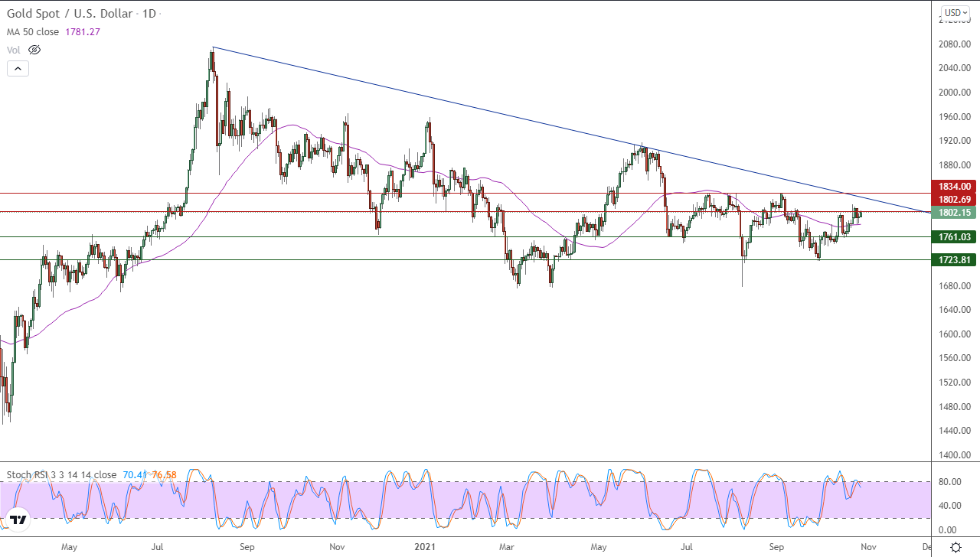Click the 40.00 Stoch RSI scale label
This screenshot has height=557, width=980.
tap(949, 506)
